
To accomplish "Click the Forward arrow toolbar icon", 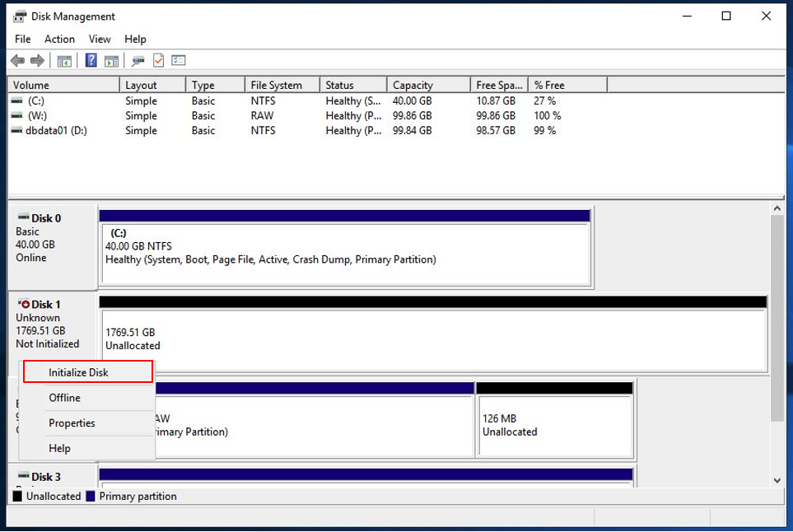I will pyautogui.click(x=37, y=61).
